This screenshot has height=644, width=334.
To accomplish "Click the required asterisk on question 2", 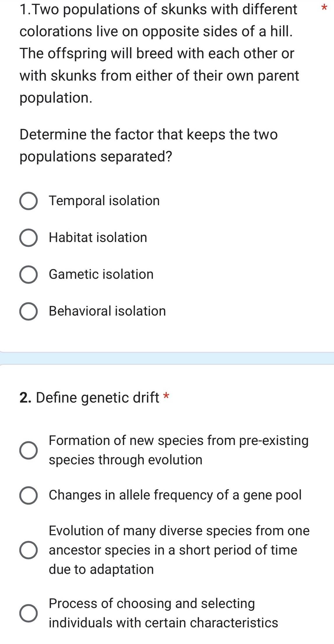I will 166,397.
